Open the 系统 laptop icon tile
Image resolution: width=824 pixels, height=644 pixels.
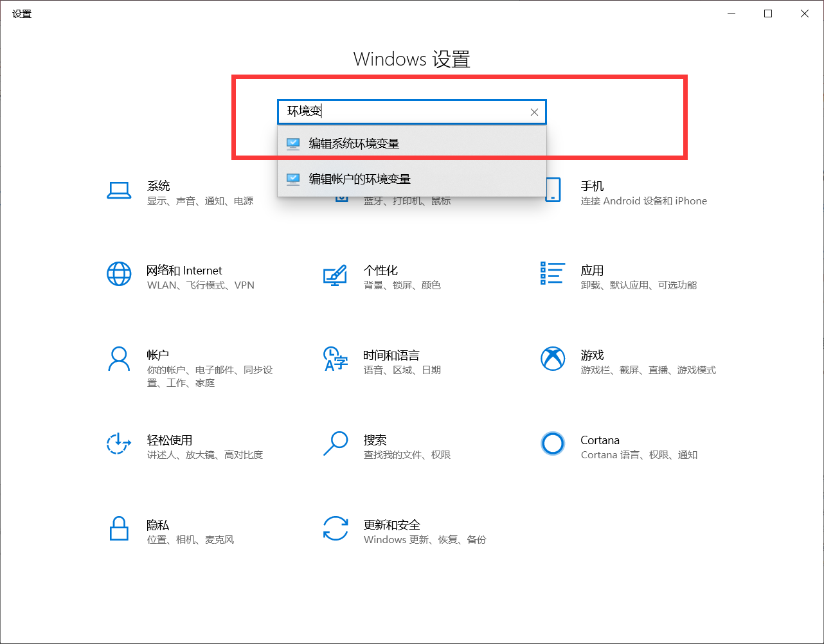(119, 190)
